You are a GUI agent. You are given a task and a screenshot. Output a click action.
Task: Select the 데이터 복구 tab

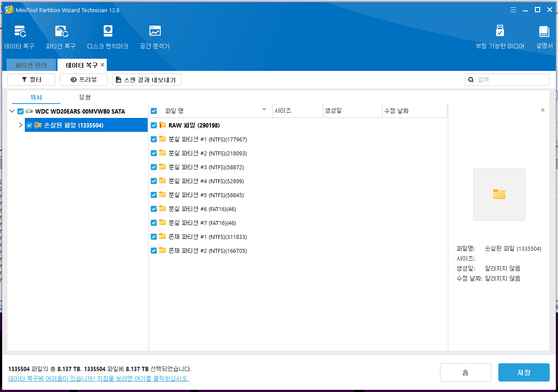pyautogui.click(x=82, y=65)
